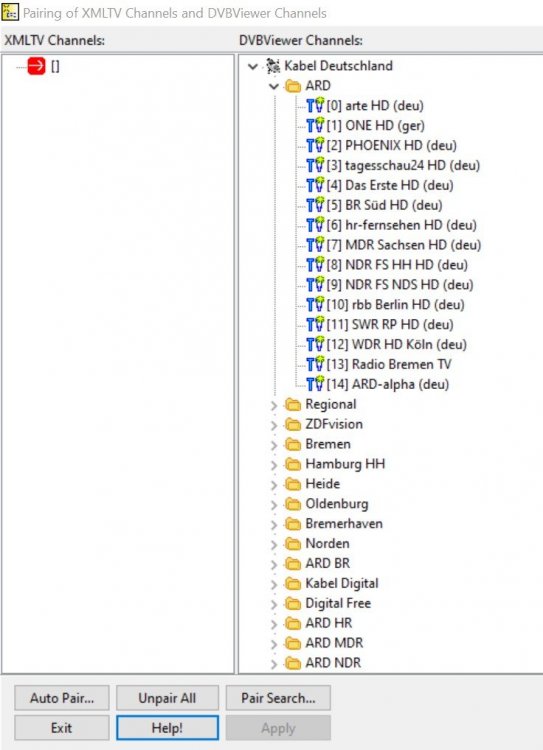Click the ARD folder icon
Image resolution: width=543 pixels, height=750 pixels.
coord(293,86)
